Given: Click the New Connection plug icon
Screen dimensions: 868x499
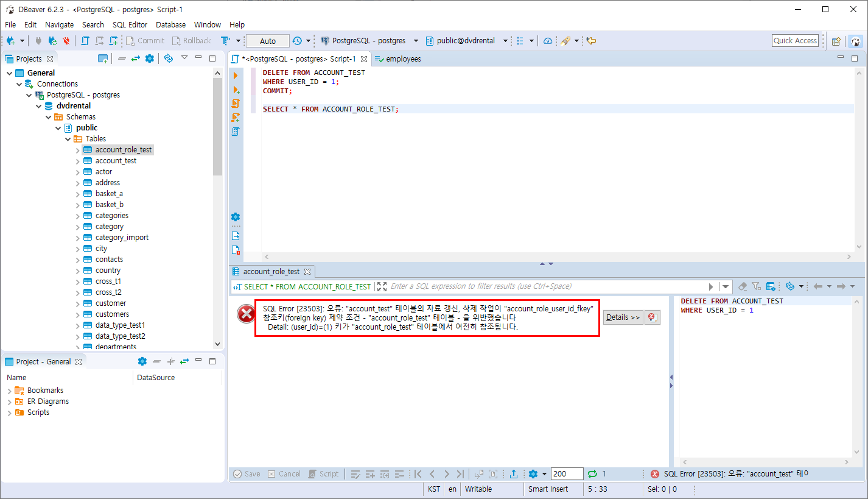Looking at the screenshot, I should point(11,41).
